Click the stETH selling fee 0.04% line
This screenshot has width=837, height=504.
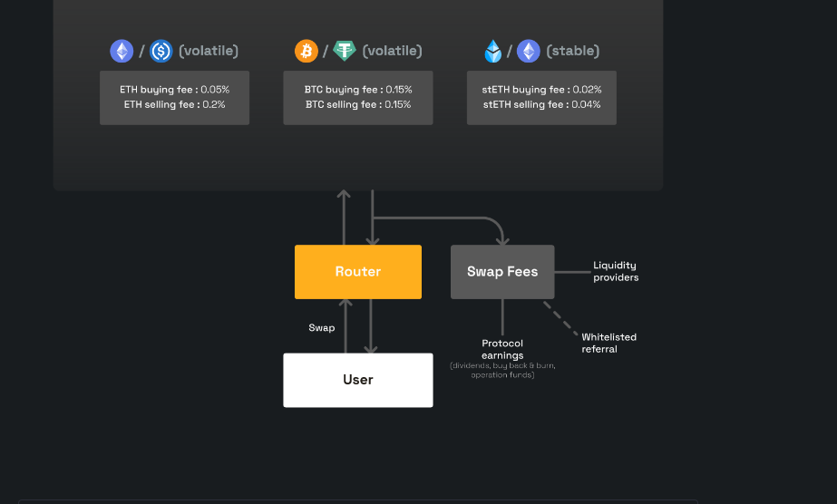pyautogui.click(x=541, y=104)
